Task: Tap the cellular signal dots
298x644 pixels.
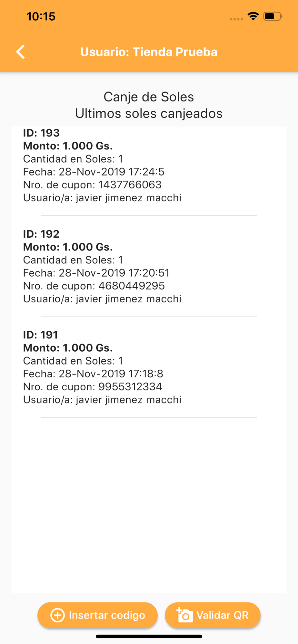Action: click(x=236, y=19)
